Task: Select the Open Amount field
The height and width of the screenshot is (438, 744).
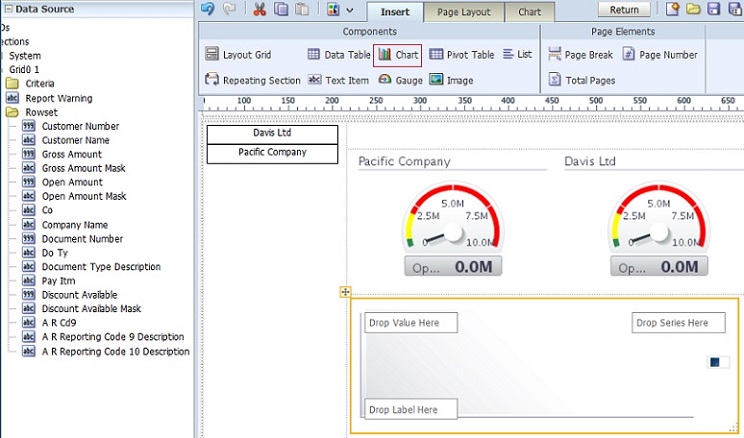Action: coord(63,182)
